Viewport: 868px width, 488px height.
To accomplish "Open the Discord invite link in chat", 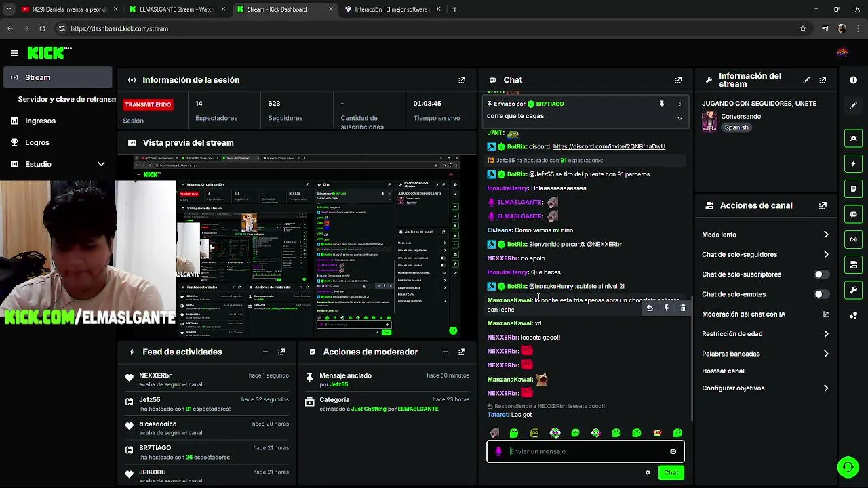I will pyautogui.click(x=609, y=146).
